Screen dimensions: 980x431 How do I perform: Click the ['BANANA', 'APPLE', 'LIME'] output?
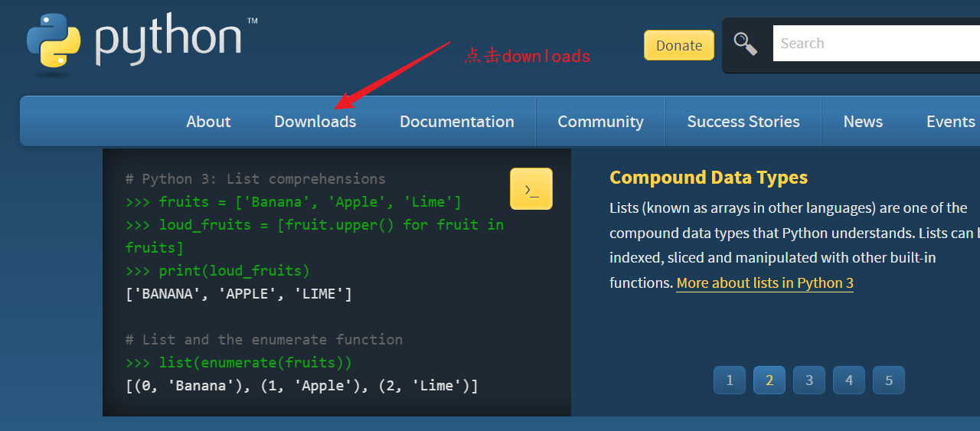point(239,294)
